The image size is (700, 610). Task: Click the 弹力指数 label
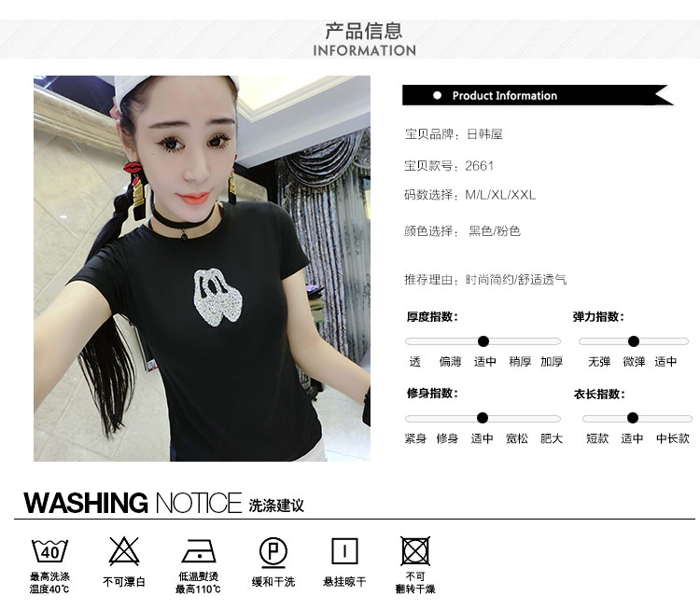(x=598, y=317)
